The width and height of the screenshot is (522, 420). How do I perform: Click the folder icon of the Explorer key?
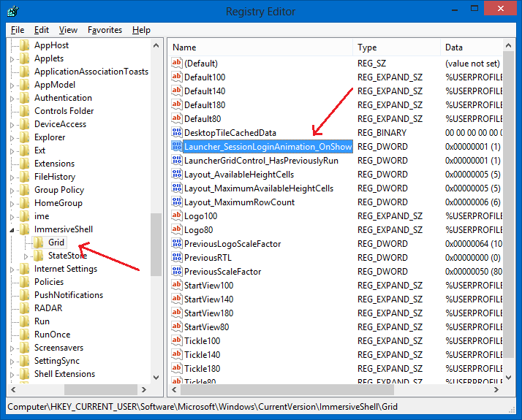(25, 137)
